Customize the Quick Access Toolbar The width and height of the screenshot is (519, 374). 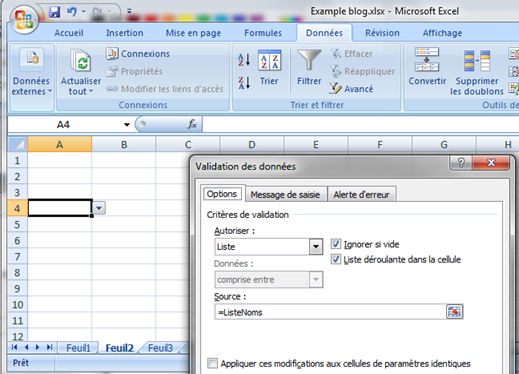click(129, 12)
